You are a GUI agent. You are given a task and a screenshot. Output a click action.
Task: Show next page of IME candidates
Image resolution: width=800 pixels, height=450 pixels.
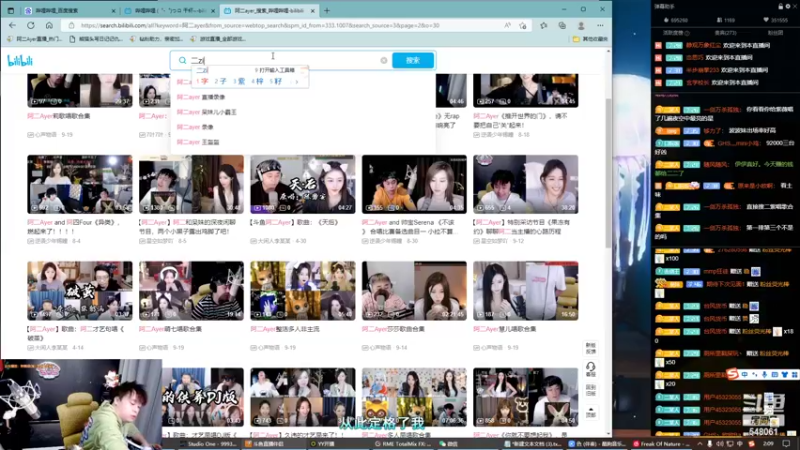click(297, 81)
